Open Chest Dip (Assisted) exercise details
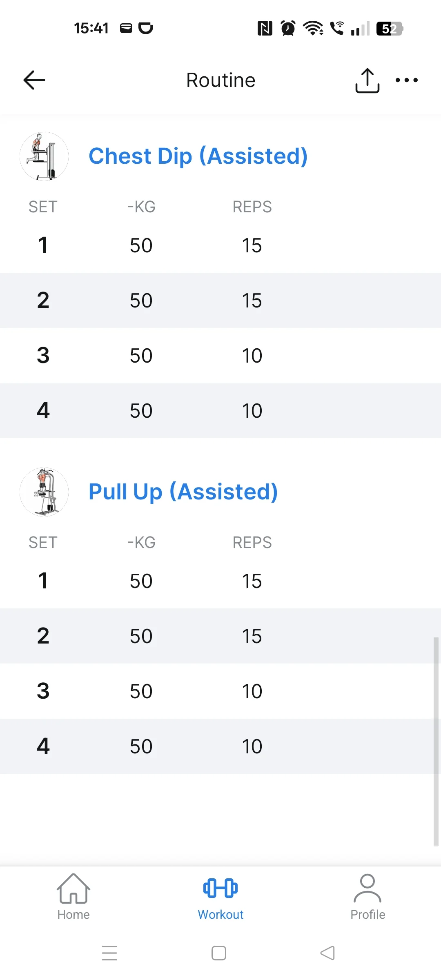The height and width of the screenshot is (980, 441). click(198, 156)
